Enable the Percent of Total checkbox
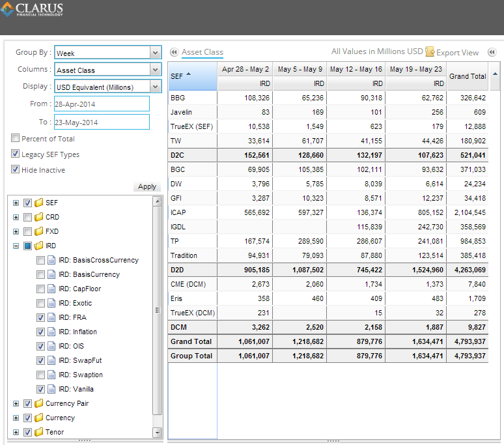The image size is (504, 445). [15, 138]
